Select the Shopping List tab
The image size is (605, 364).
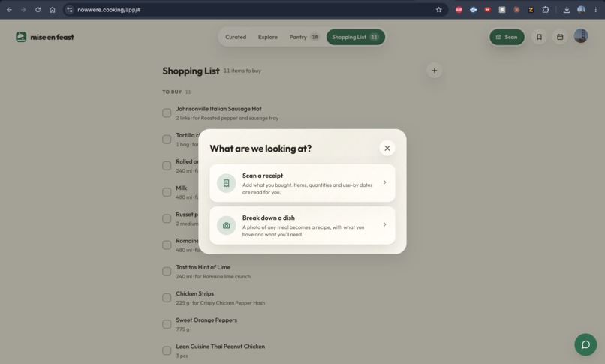355,37
